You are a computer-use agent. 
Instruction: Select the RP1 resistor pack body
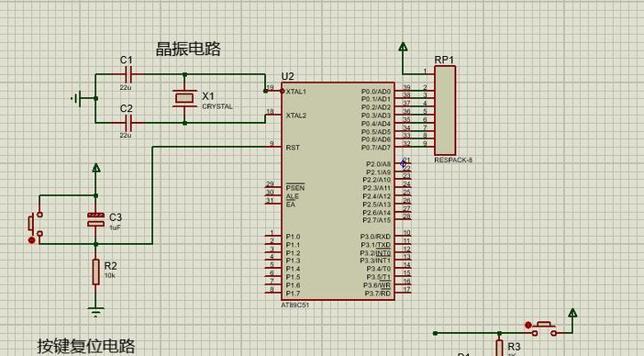(x=445, y=111)
